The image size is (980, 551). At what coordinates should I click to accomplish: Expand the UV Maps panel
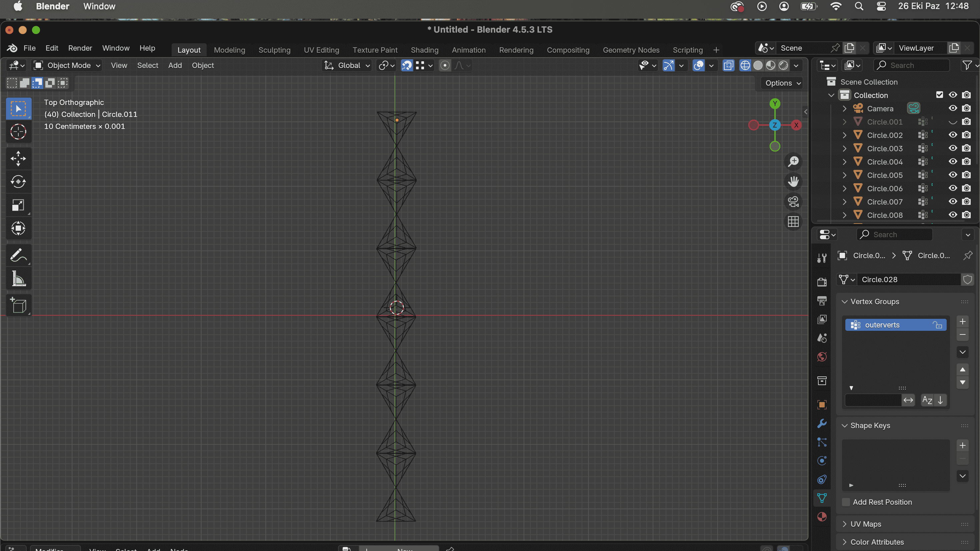[865, 524]
